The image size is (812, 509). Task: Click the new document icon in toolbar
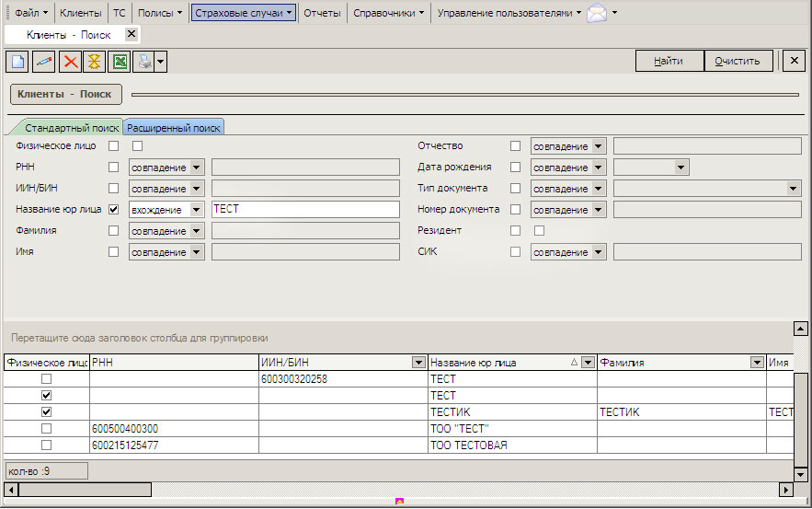click(17, 62)
